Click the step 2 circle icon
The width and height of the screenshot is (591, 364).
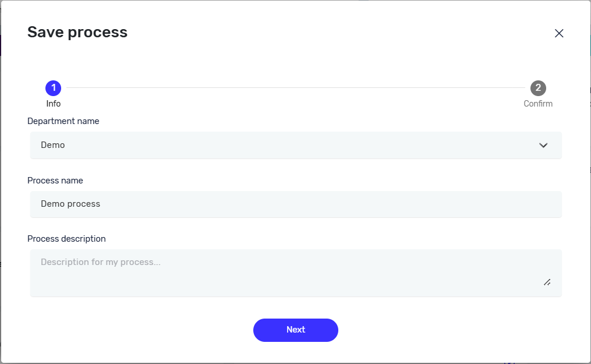pyautogui.click(x=538, y=88)
